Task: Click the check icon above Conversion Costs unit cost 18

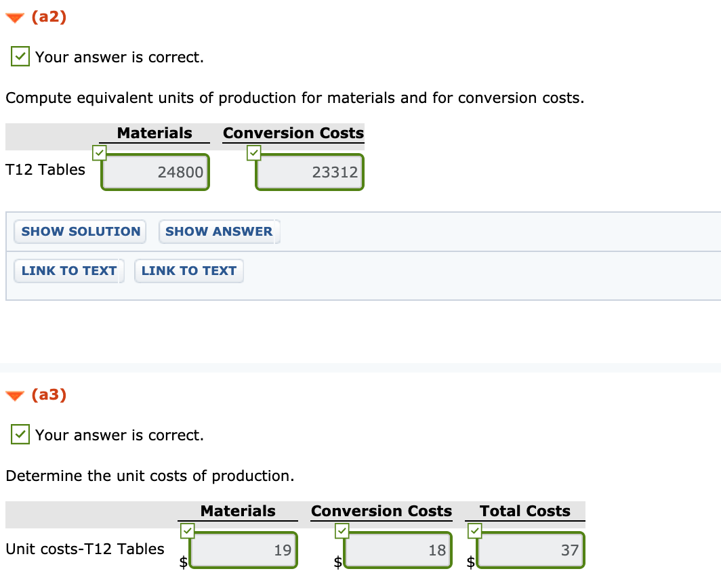Action: (342, 531)
